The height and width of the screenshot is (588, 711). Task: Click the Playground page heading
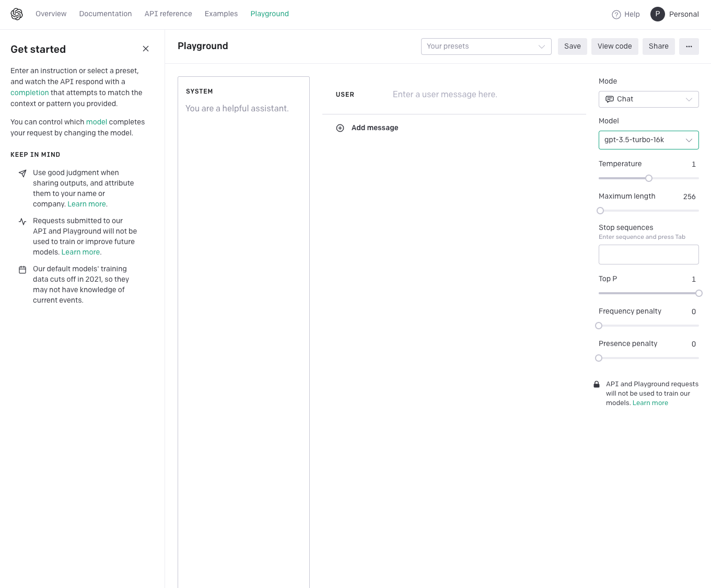coord(203,46)
